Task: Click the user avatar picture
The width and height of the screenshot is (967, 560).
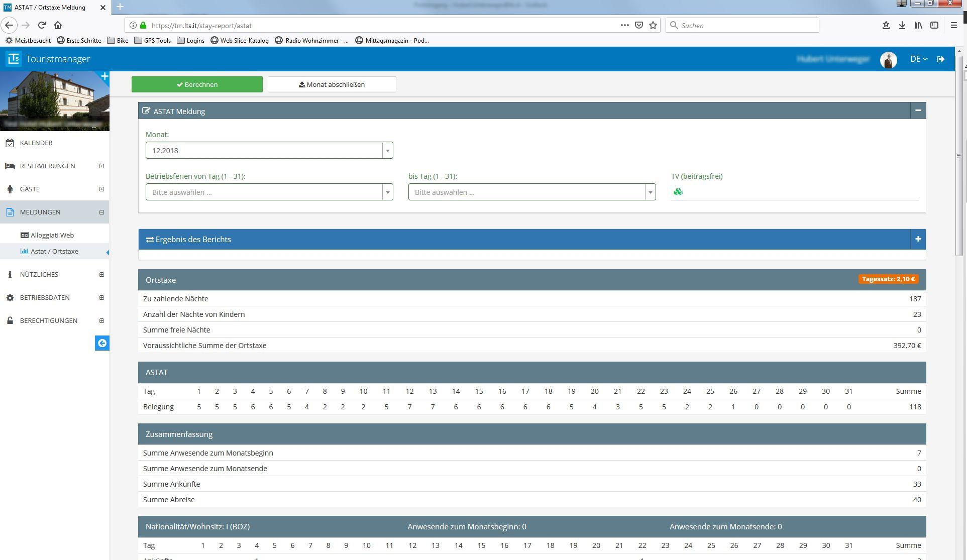Action: [888, 60]
